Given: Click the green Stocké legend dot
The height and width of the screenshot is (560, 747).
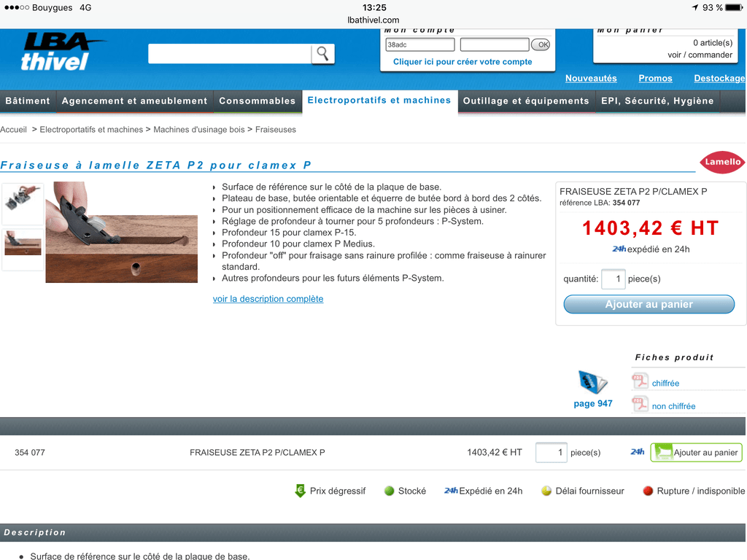Looking at the screenshot, I should point(390,491).
